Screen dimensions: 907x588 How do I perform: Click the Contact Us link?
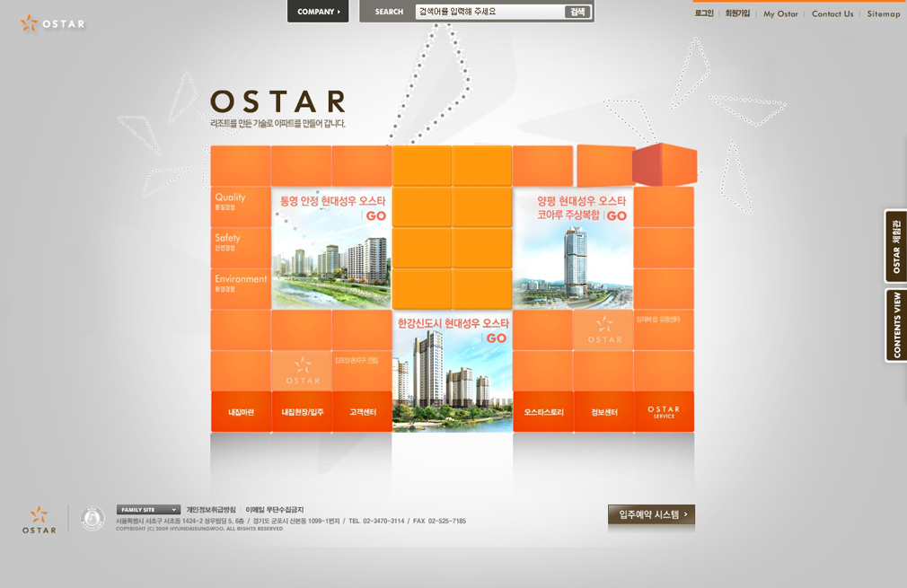click(x=832, y=14)
